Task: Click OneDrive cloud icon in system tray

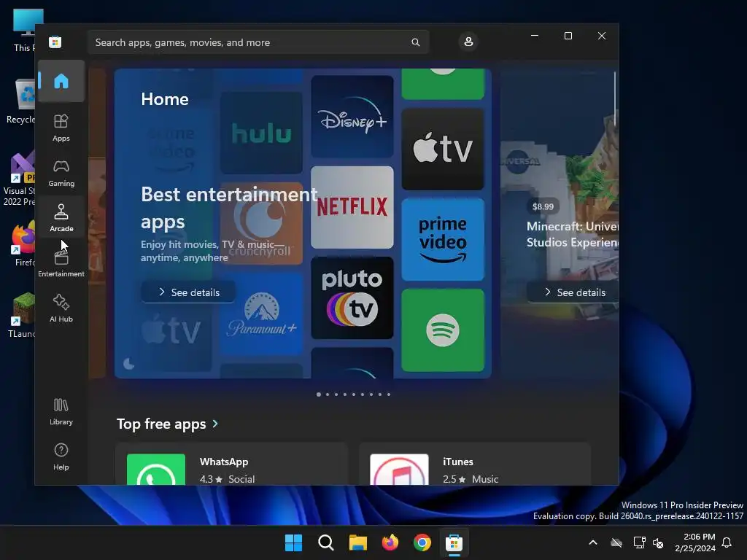Action: point(616,542)
